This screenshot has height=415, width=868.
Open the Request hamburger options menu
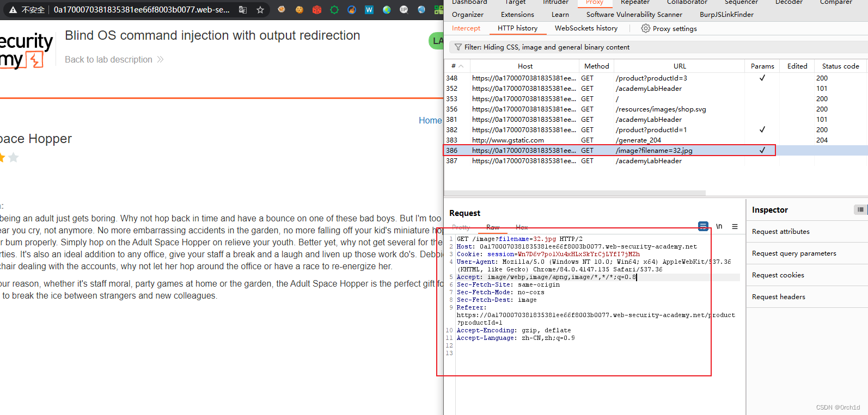pyautogui.click(x=735, y=226)
